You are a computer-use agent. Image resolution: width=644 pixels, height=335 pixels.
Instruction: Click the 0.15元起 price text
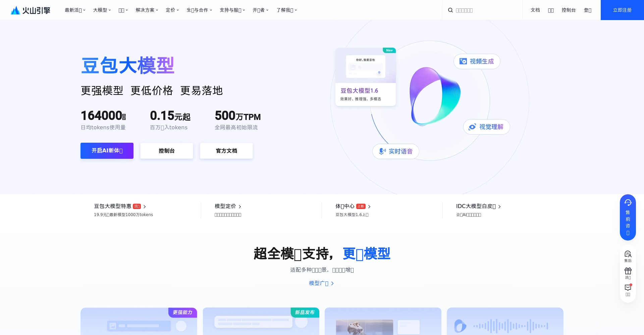[x=170, y=116]
